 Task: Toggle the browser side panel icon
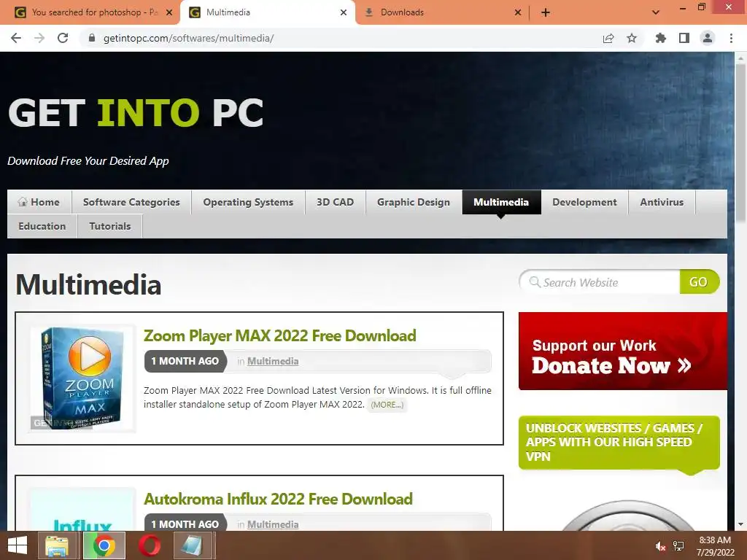click(x=684, y=38)
